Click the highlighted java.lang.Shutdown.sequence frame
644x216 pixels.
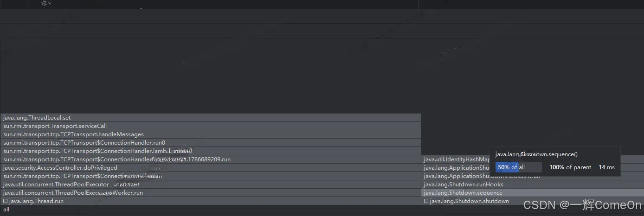(533, 193)
